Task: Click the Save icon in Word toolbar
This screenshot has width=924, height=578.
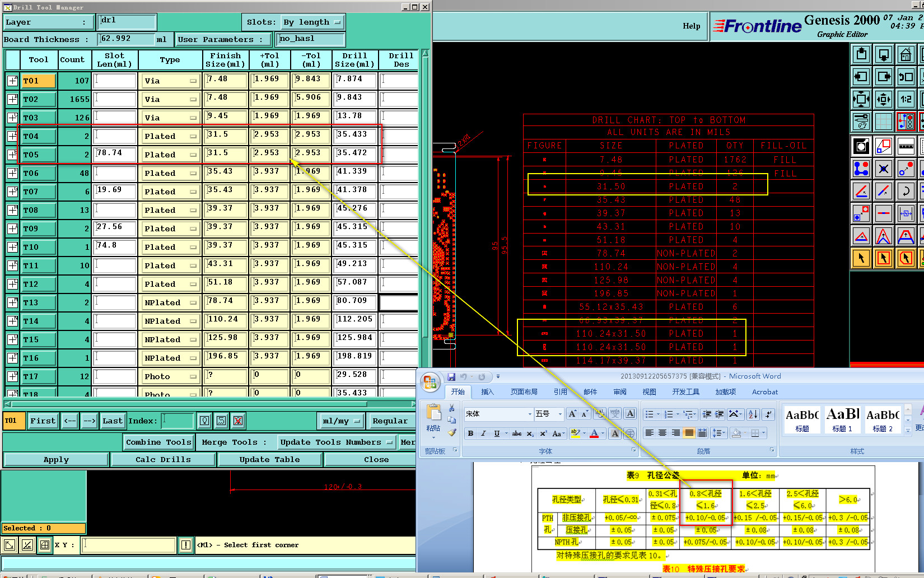Action: pos(451,377)
